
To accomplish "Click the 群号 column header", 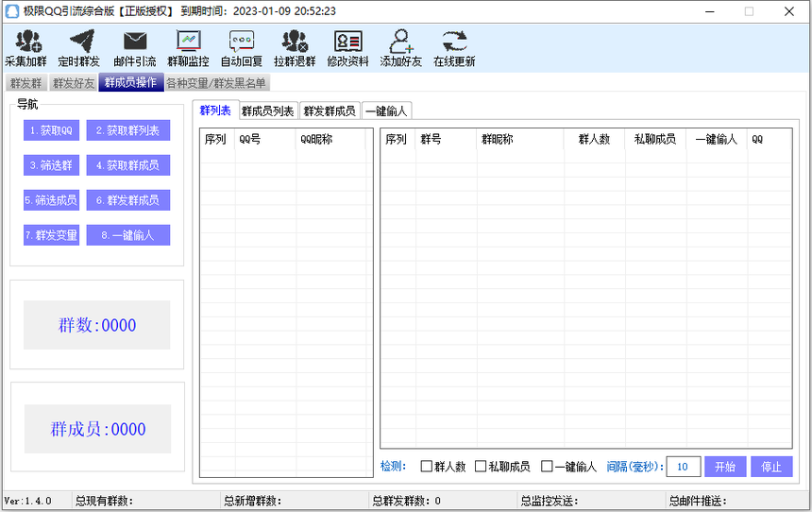I will [446, 140].
